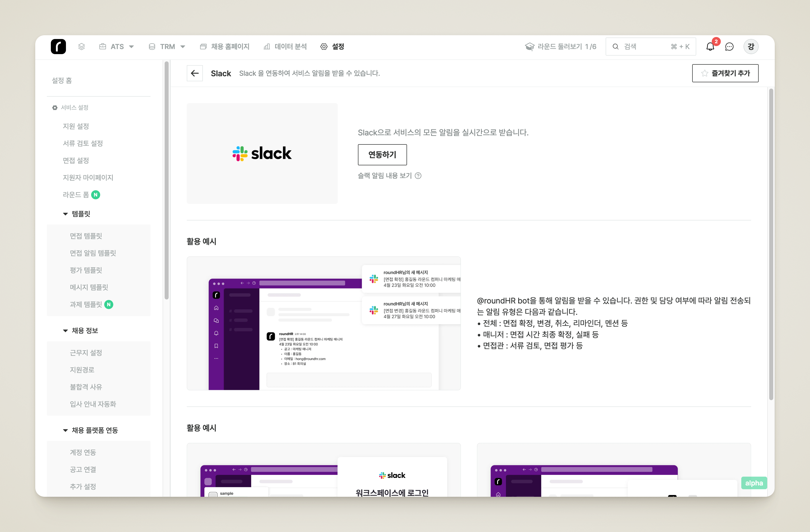Open the TRM dropdown menu
This screenshot has height=532, width=810.
coord(167,47)
